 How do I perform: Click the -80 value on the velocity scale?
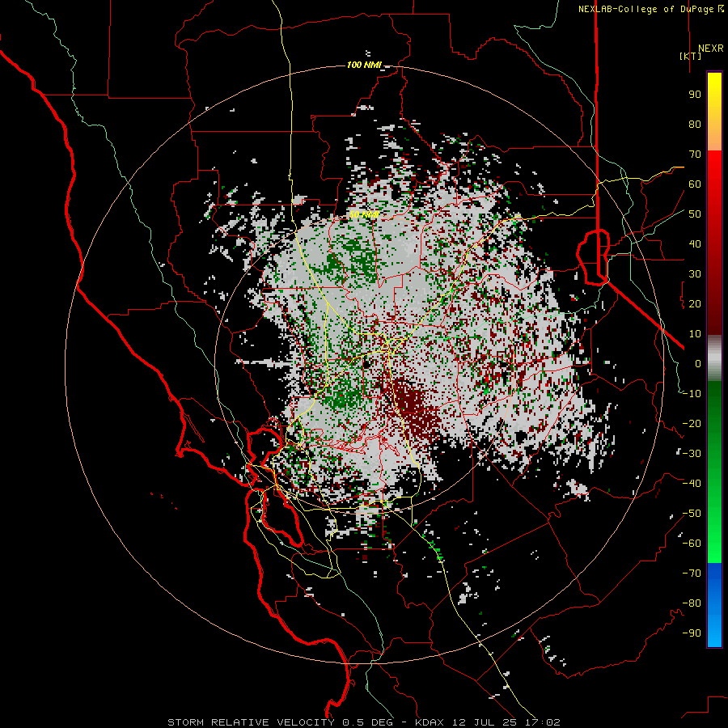point(692,603)
